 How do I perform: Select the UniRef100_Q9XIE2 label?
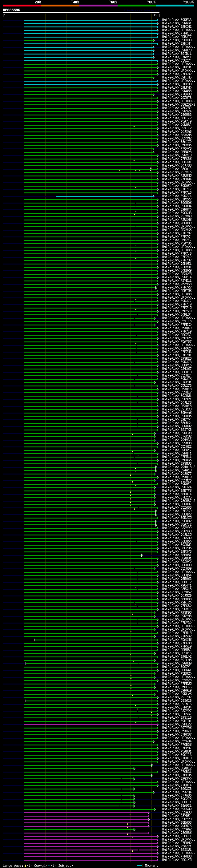[x=177, y=128]
